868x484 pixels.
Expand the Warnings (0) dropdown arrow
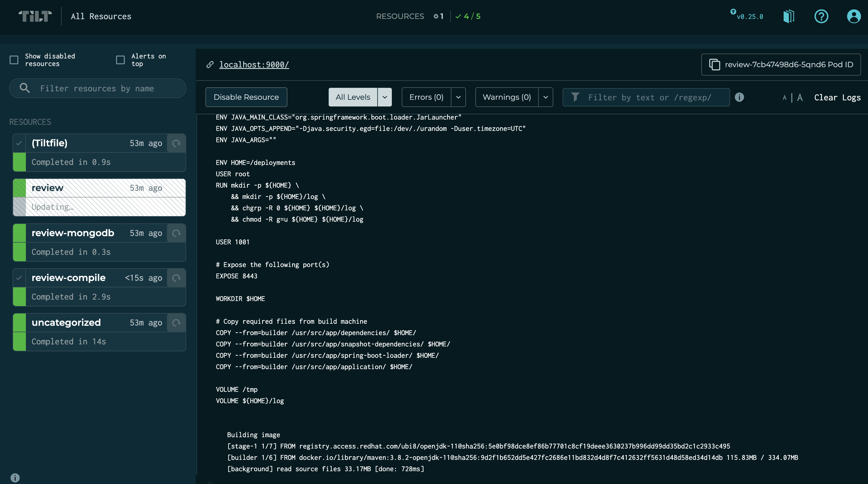pyautogui.click(x=545, y=97)
